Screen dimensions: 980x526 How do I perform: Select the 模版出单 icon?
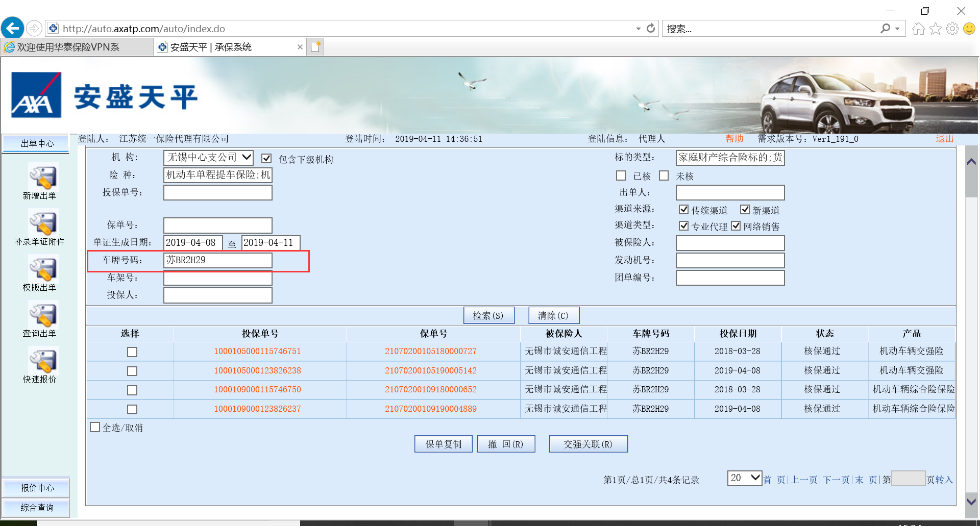[43, 269]
